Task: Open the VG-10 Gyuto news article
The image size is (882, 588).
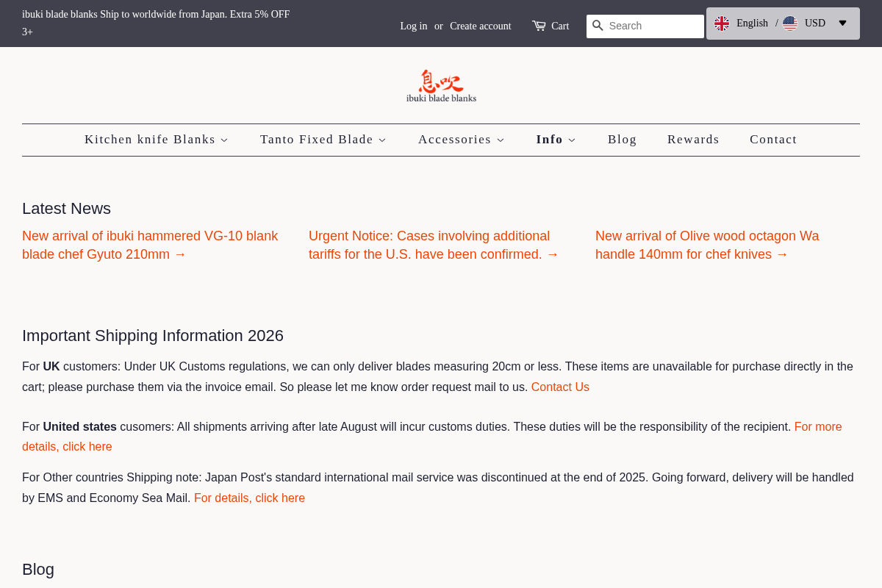Action: (x=150, y=244)
